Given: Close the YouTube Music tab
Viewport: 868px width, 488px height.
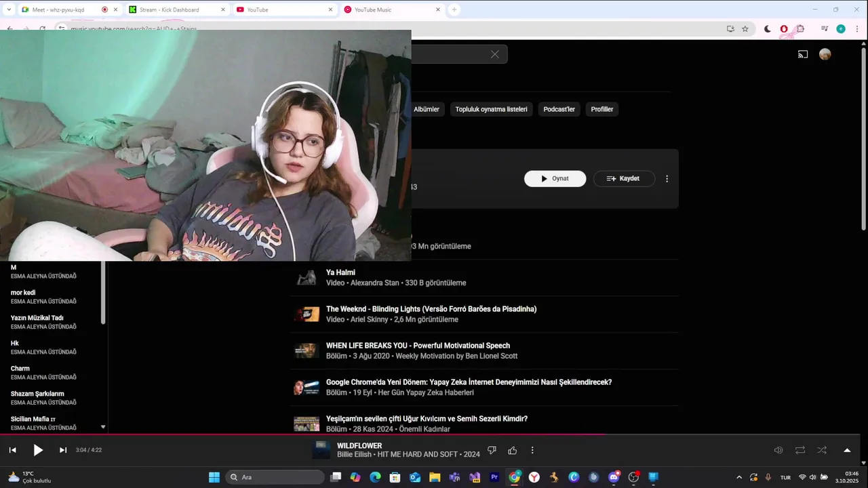Looking at the screenshot, I should tap(438, 9).
